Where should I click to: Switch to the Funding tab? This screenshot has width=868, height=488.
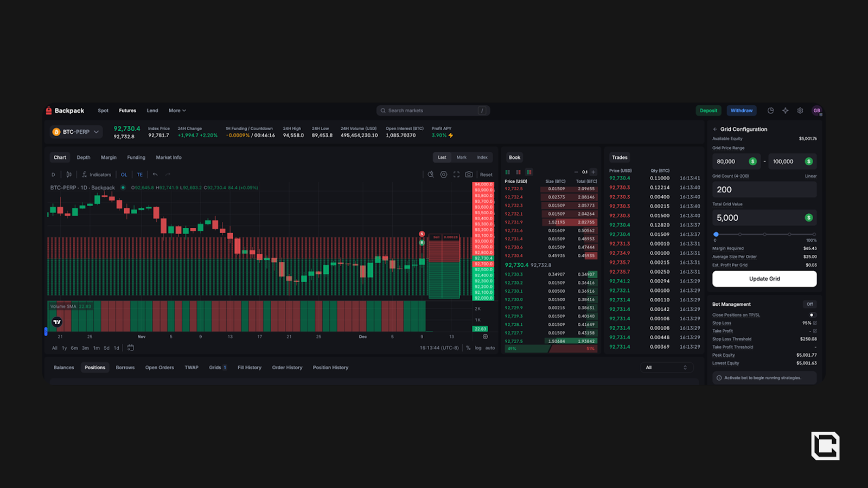click(x=136, y=158)
